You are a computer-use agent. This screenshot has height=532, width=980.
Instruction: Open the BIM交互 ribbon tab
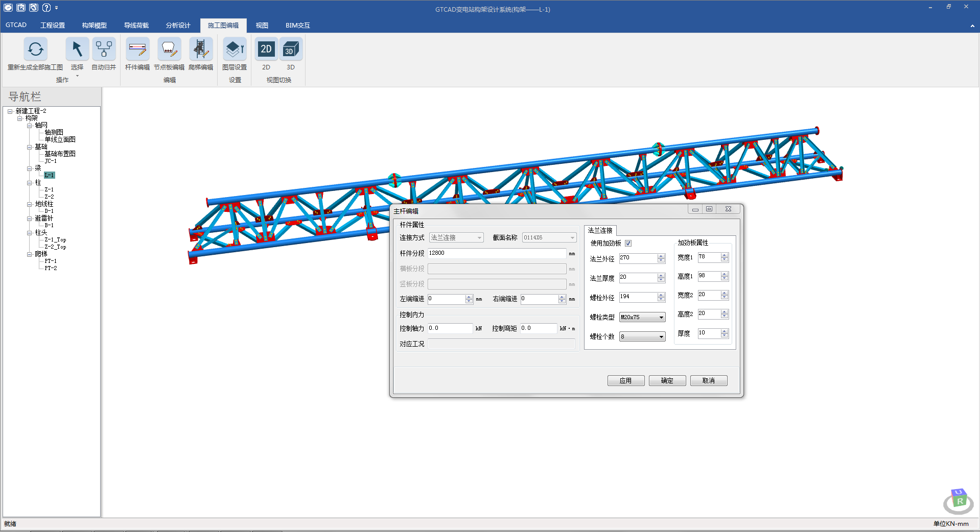[297, 26]
